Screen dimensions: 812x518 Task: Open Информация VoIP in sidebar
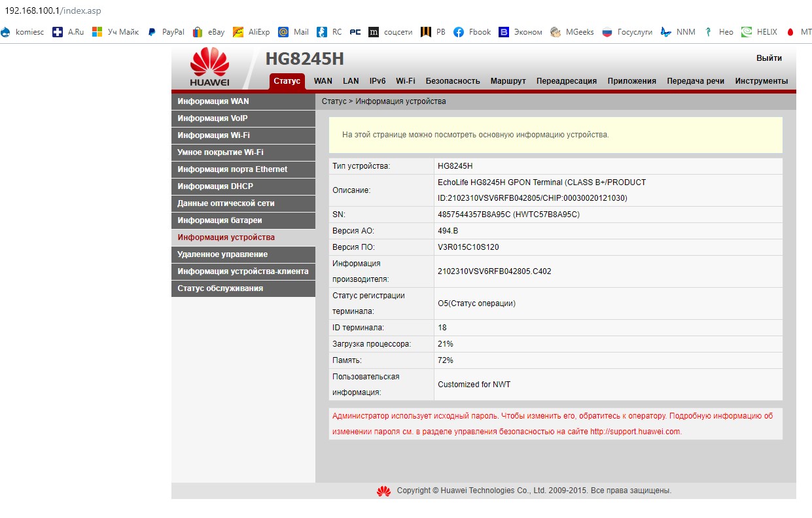243,118
